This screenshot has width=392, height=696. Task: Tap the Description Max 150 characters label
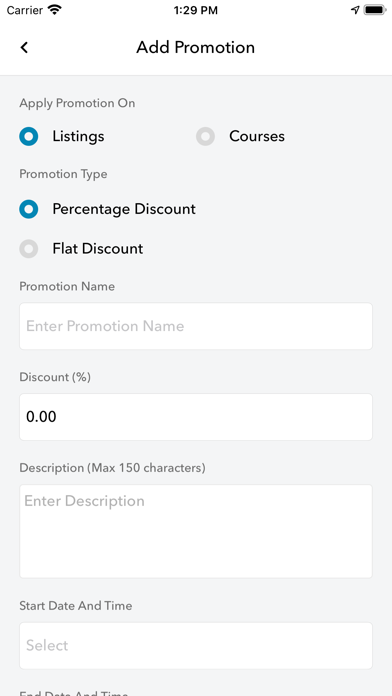112,468
